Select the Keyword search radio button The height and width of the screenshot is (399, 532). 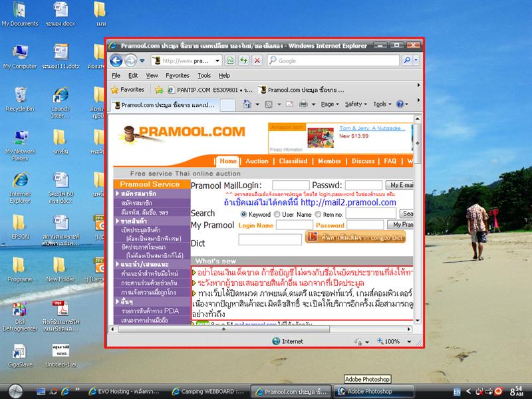[243, 214]
